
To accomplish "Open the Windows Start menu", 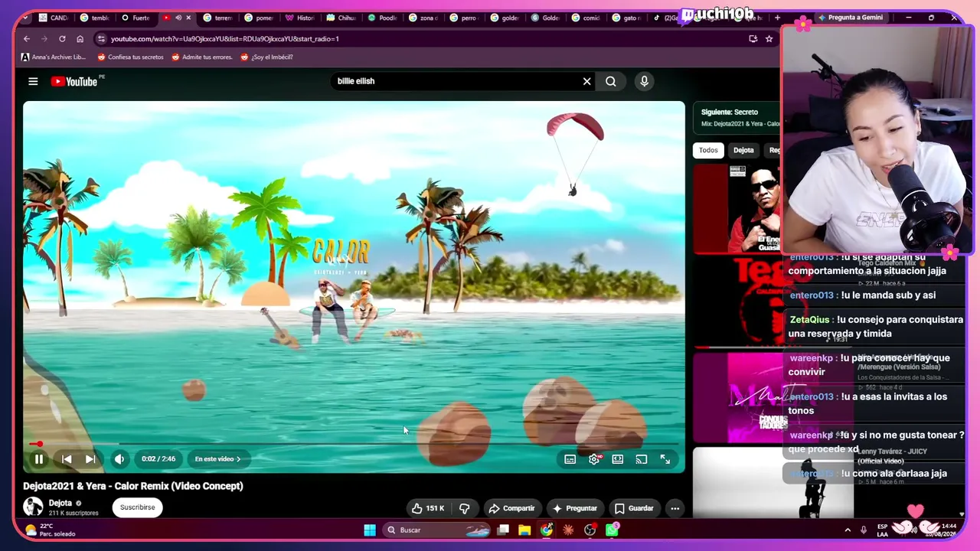I will tap(370, 530).
